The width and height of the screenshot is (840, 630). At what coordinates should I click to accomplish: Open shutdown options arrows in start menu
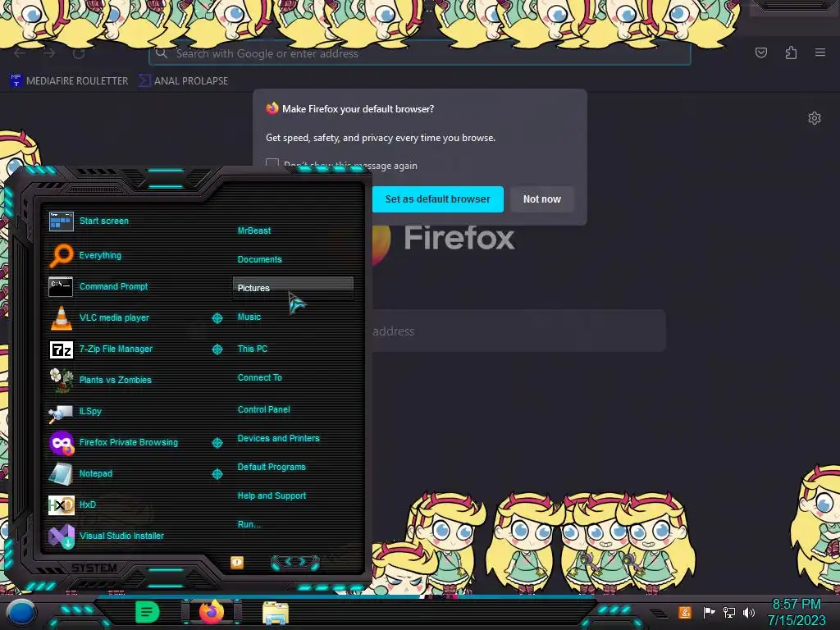(x=295, y=562)
